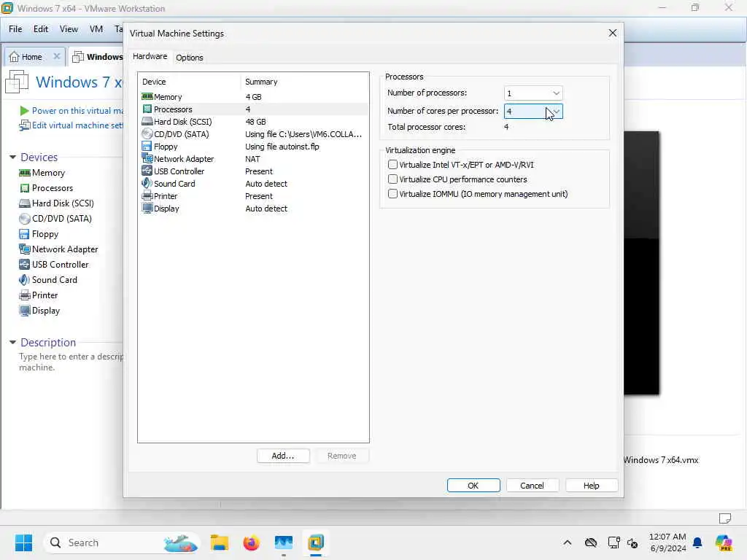Switch to the Options tab
The height and width of the screenshot is (560, 747).
pyautogui.click(x=189, y=58)
